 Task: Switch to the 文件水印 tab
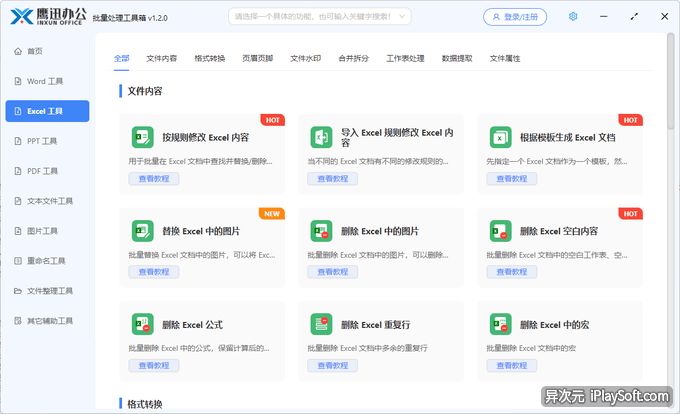305,59
